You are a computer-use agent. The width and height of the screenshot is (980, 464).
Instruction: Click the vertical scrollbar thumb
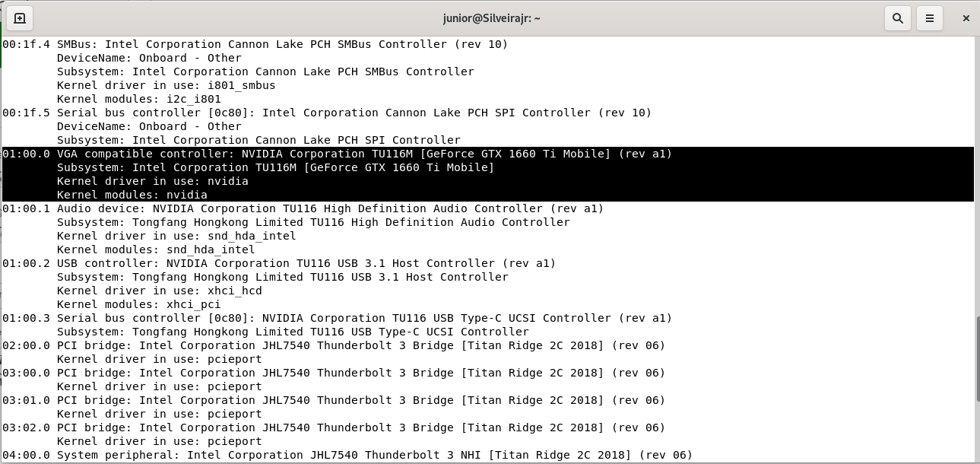pyautogui.click(x=977, y=358)
